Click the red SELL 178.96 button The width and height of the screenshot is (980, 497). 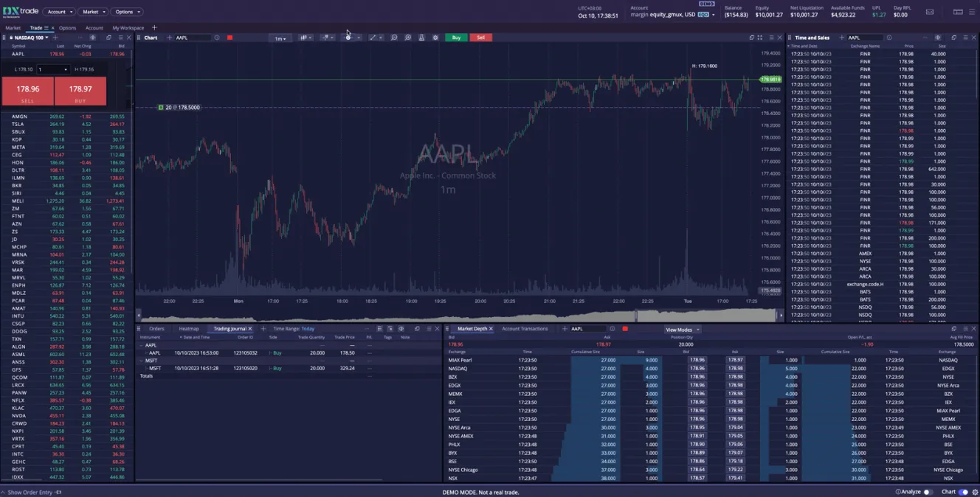(27, 91)
